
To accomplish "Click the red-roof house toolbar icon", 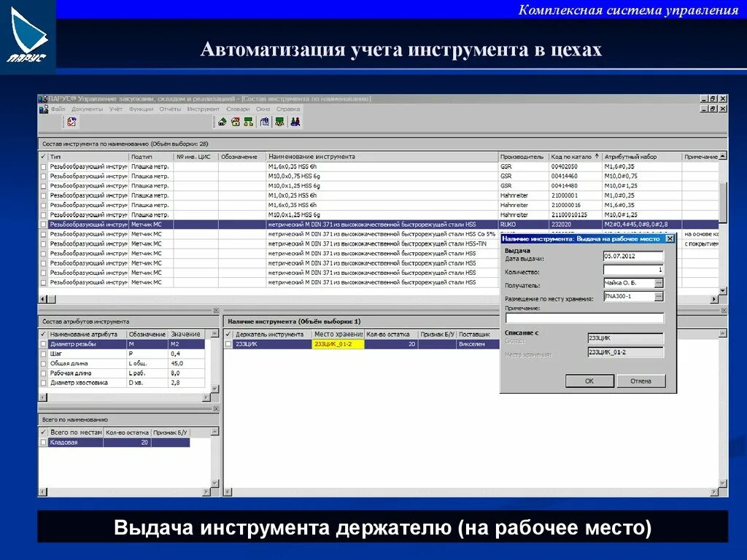I will pos(236,122).
